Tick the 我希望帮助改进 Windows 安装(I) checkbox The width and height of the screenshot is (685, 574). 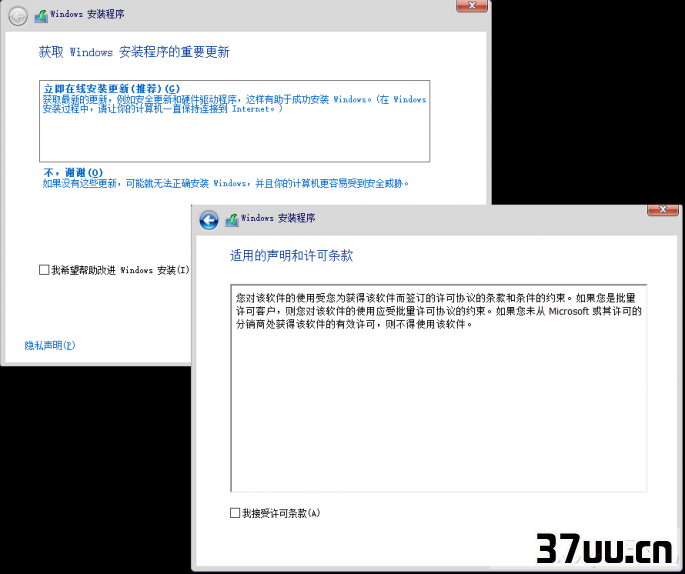point(44,270)
